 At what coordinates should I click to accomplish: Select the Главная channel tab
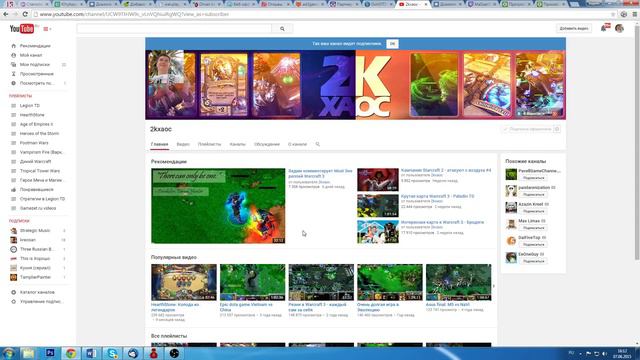point(159,144)
